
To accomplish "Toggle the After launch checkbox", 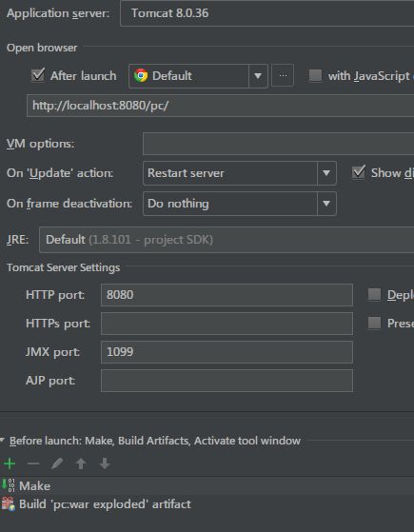I will (x=38, y=75).
